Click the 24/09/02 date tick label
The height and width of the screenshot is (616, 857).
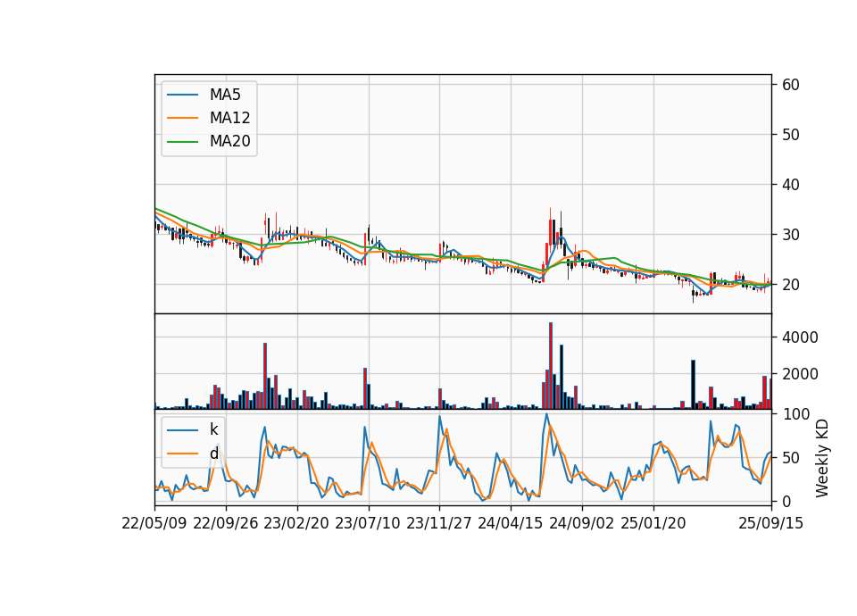click(581, 523)
